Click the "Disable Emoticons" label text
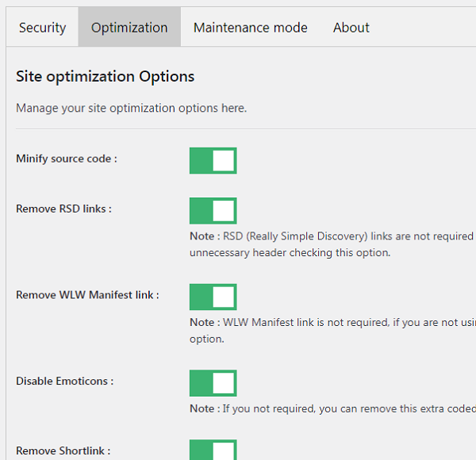476x460 pixels. (64, 381)
